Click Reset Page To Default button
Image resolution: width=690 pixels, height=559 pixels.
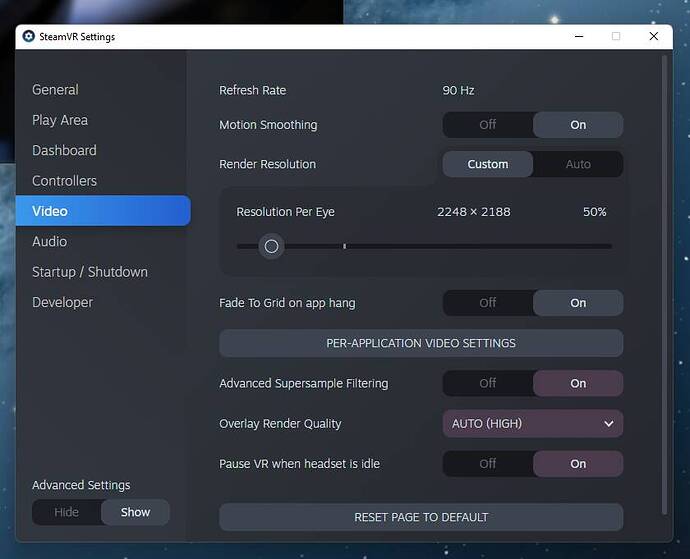pyautogui.click(x=421, y=517)
